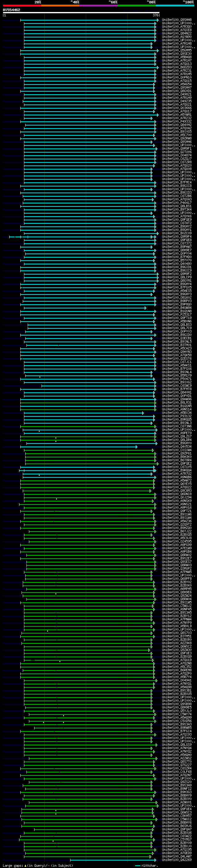Click the Large gaps legend text
197x868 pixels.
pos(13,866)
